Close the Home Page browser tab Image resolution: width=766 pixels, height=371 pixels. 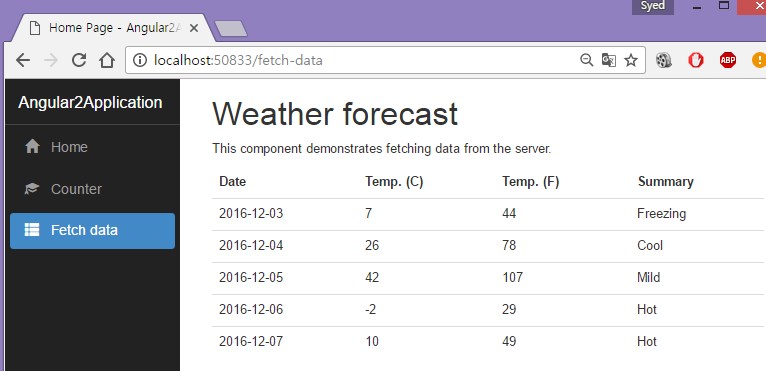193,28
